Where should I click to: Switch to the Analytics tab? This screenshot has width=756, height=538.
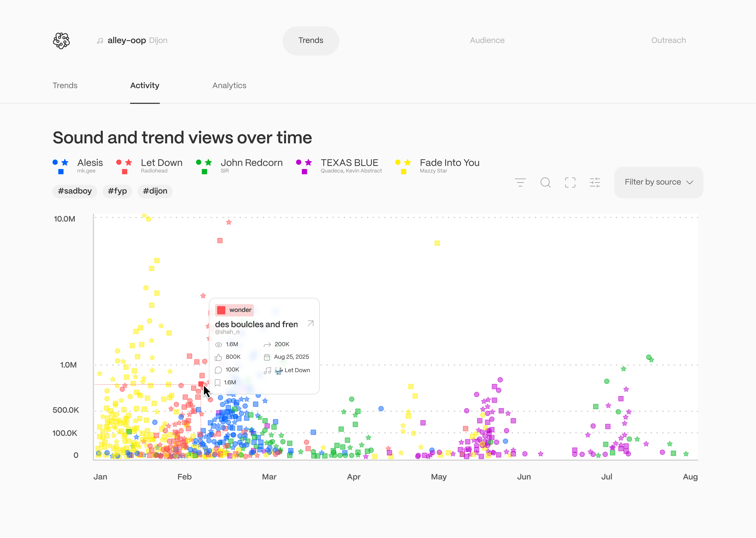tap(229, 86)
